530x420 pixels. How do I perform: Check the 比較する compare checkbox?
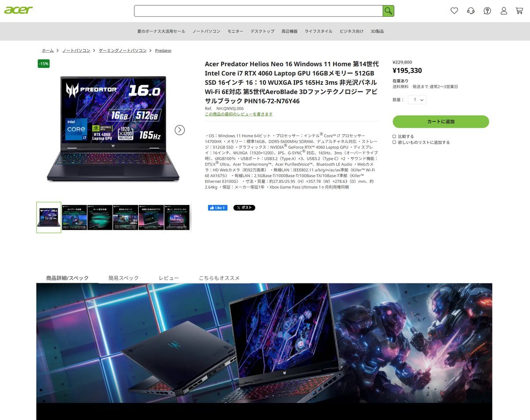394,136
